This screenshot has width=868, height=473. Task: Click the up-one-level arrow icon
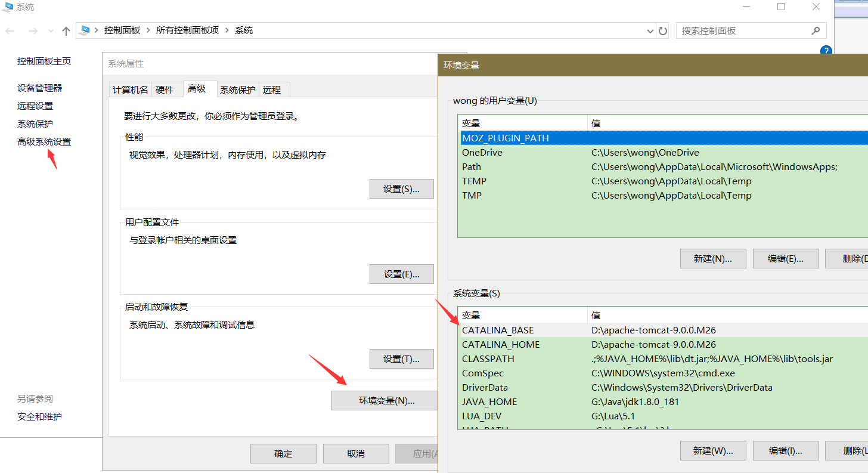[x=66, y=30]
